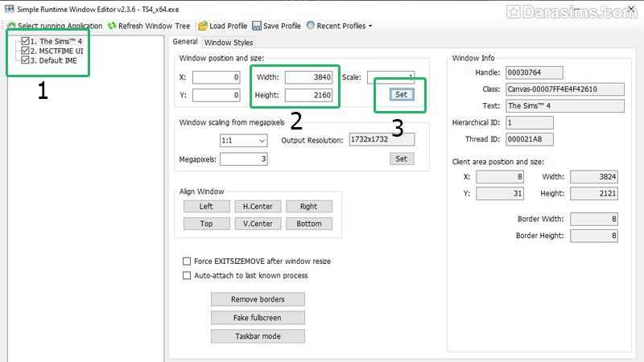
Task: Click Set button in megapixels scaling section
Action: coord(401,158)
